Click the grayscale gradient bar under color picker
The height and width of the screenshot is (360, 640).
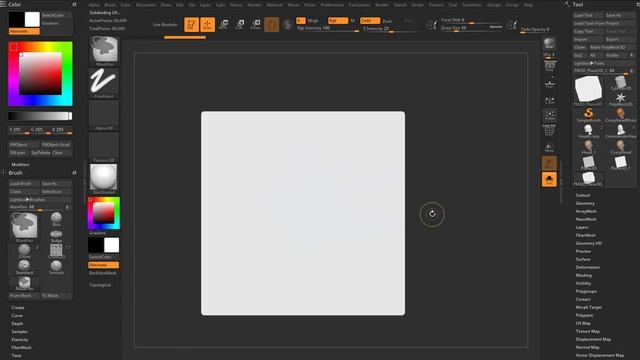(40, 116)
